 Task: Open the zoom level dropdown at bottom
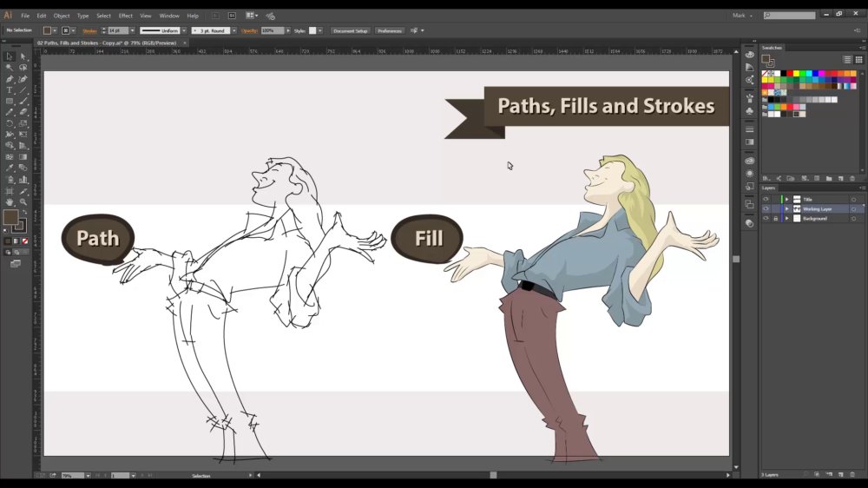point(88,476)
